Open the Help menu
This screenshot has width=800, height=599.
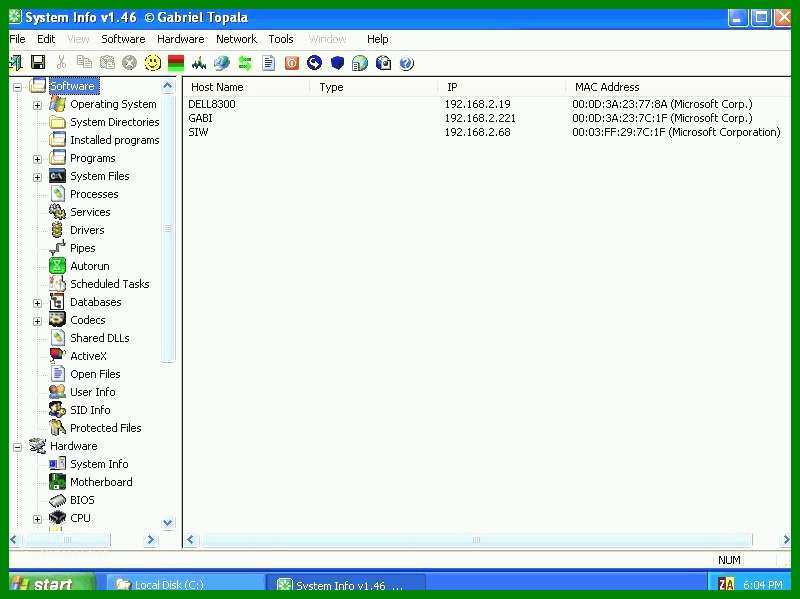[378, 39]
